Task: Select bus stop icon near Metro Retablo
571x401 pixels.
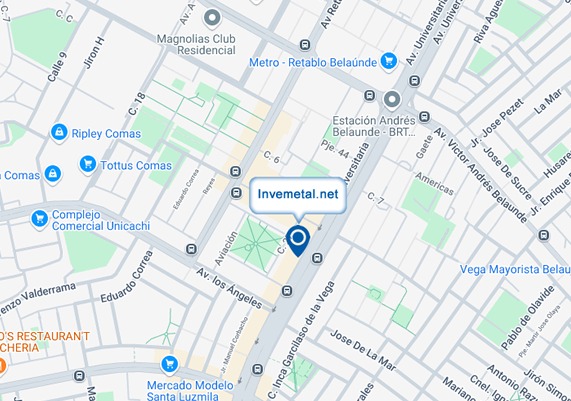Action: click(x=305, y=45)
